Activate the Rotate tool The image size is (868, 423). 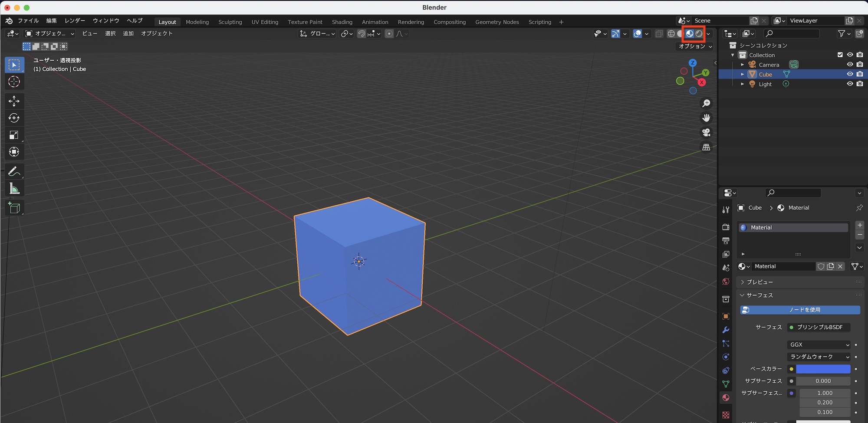14,118
